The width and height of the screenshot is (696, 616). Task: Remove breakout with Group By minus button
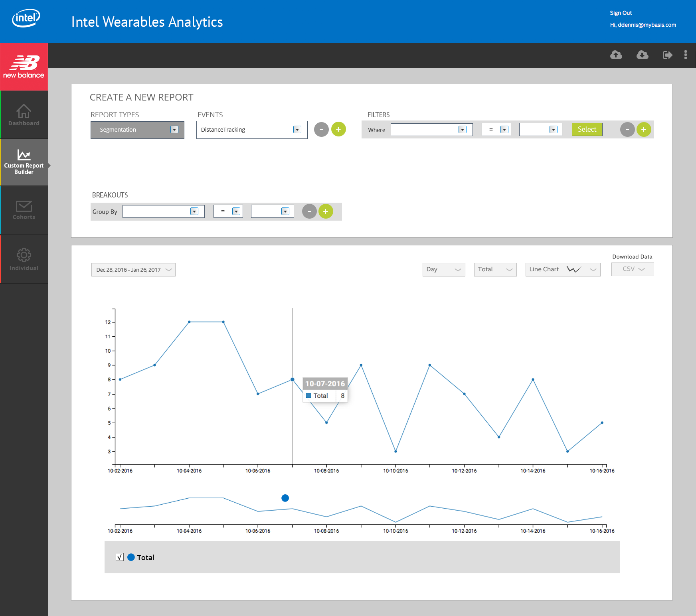click(x=309, y=211)
